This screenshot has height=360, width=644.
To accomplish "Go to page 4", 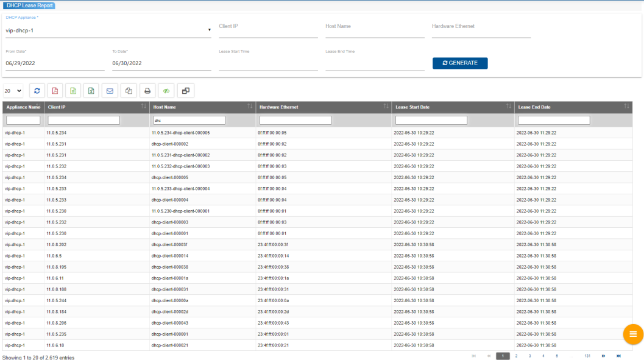I will [543, 356].
